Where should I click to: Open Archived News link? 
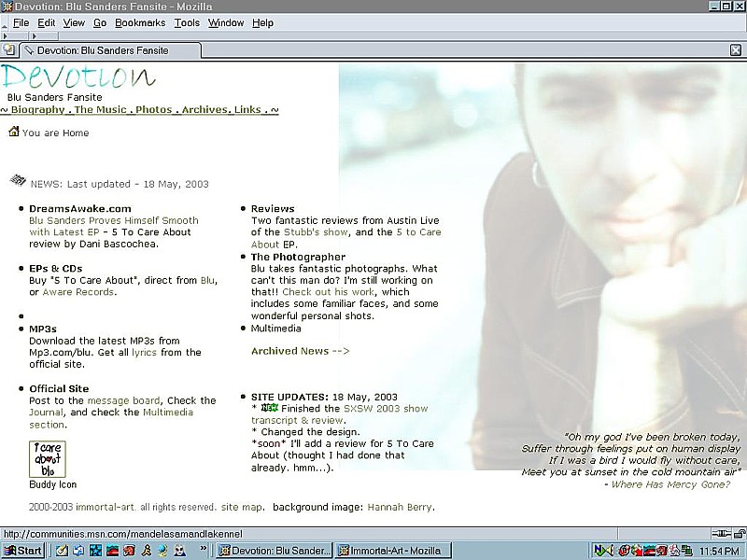(x=300, y=351)
